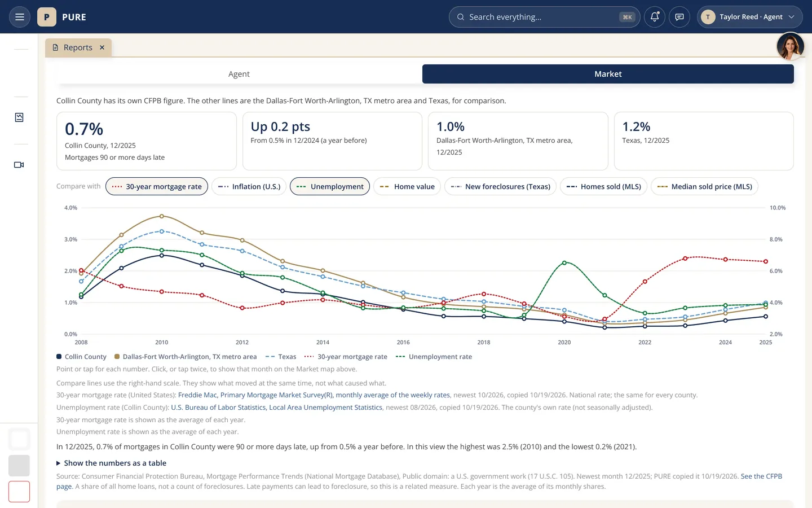812x508 pixels.
Task: Open the Taylor Reed · Agent account menu
Action: pyautogui.click(x=749, y=17)
